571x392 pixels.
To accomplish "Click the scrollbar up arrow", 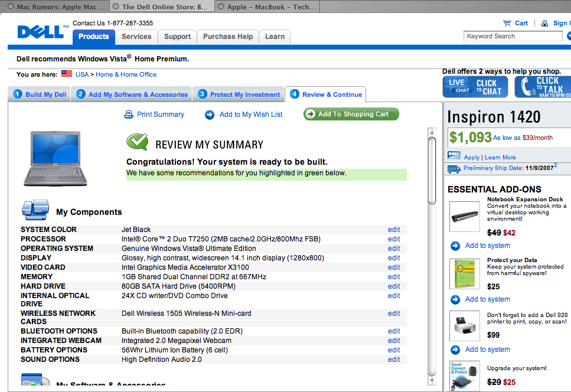I will (x=432, y=132).
